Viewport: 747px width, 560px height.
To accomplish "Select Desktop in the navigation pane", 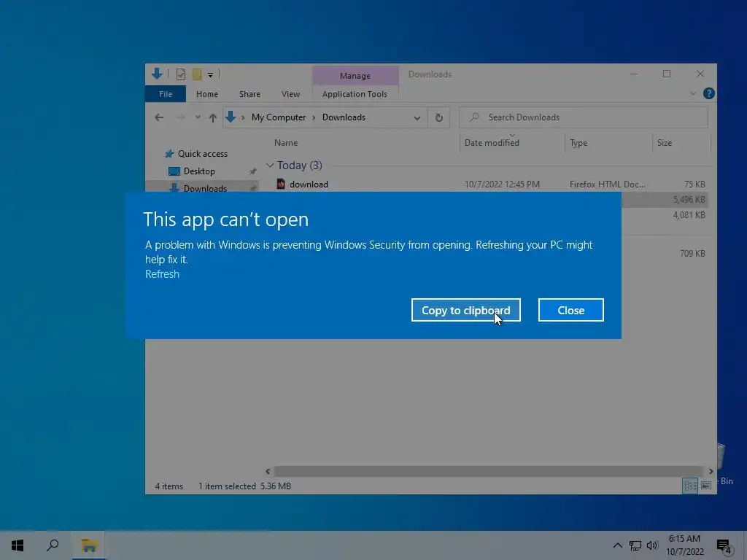I will point(199,171).
